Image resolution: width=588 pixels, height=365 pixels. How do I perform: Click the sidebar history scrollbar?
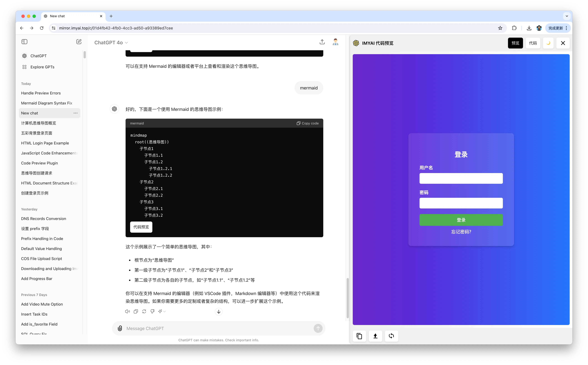click(x=84, y=55)
